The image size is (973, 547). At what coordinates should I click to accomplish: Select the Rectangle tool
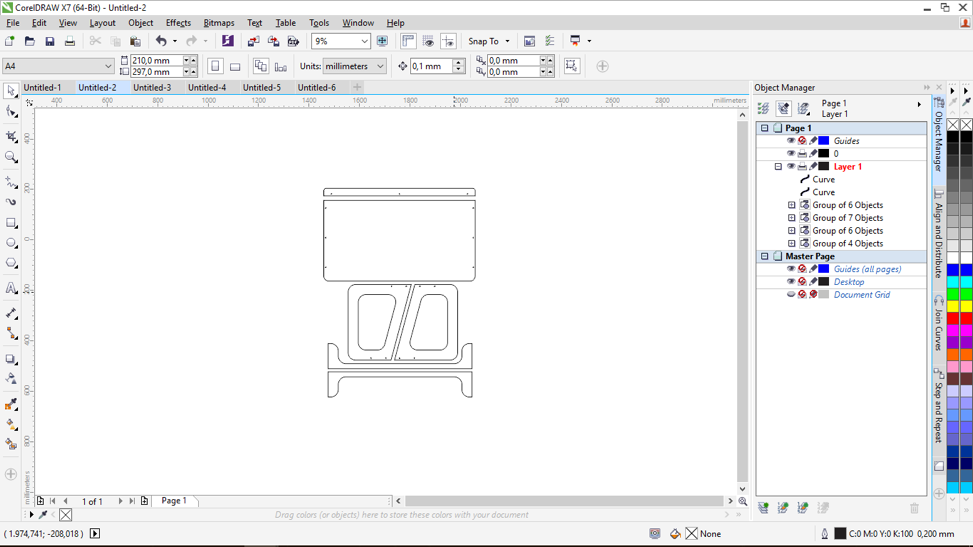tap(11, 223)
